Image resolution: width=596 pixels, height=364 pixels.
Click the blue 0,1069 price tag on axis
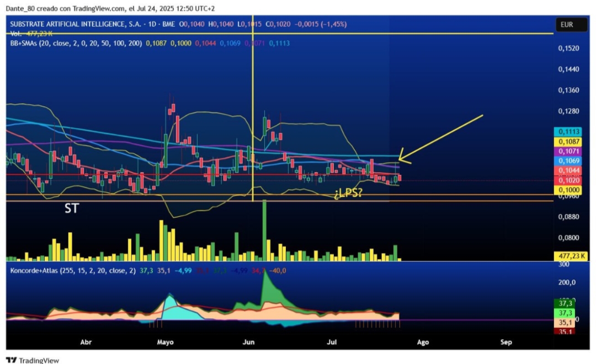coord(568,161)
